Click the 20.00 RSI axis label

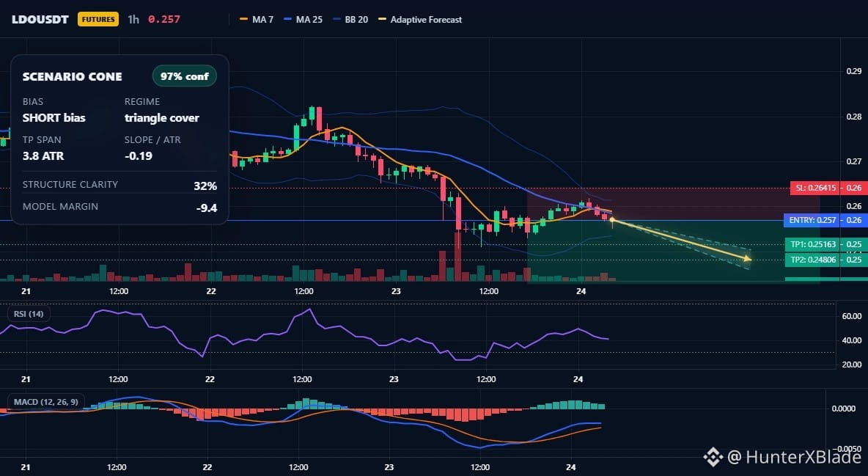point(851,365)
